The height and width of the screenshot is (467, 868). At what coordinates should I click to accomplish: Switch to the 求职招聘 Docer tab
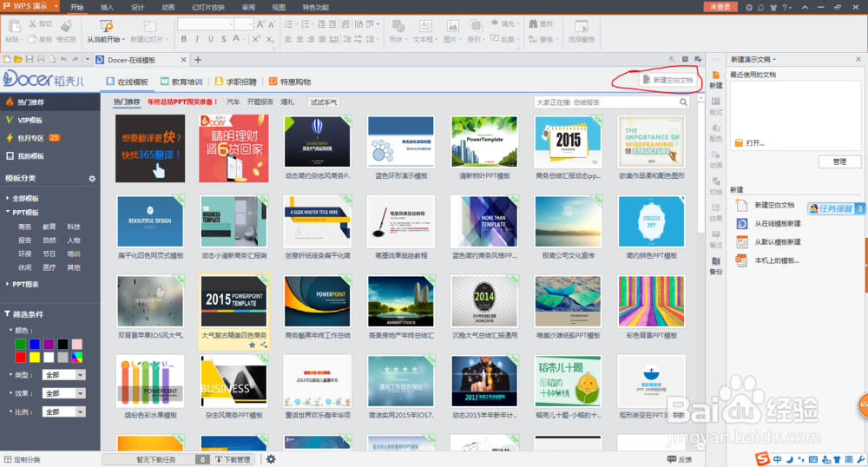[236, 82]
